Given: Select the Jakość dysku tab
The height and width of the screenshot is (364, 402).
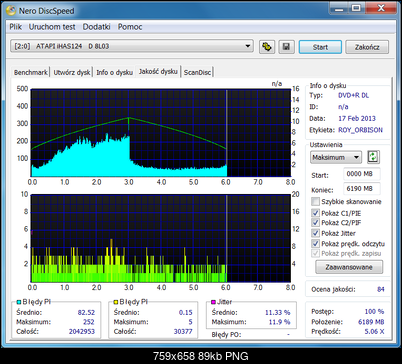Looking at the screenshot, I should [x=158, y=71].
